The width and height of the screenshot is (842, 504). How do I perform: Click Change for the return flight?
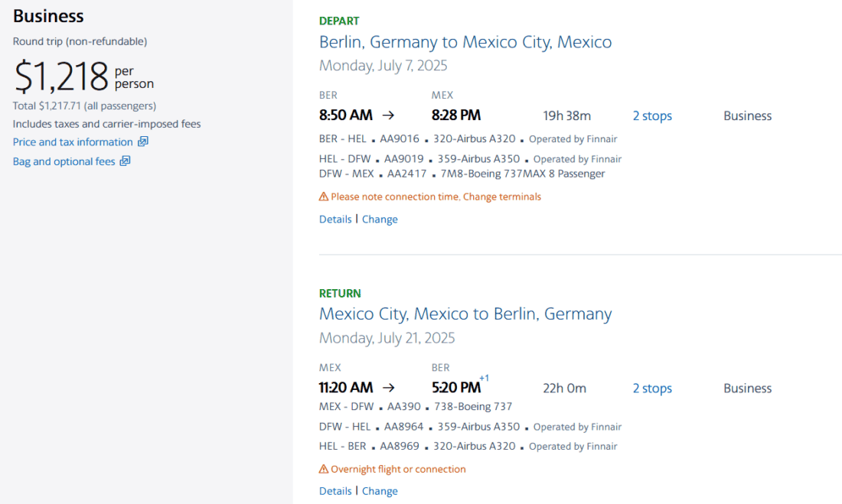pos(380,491)
